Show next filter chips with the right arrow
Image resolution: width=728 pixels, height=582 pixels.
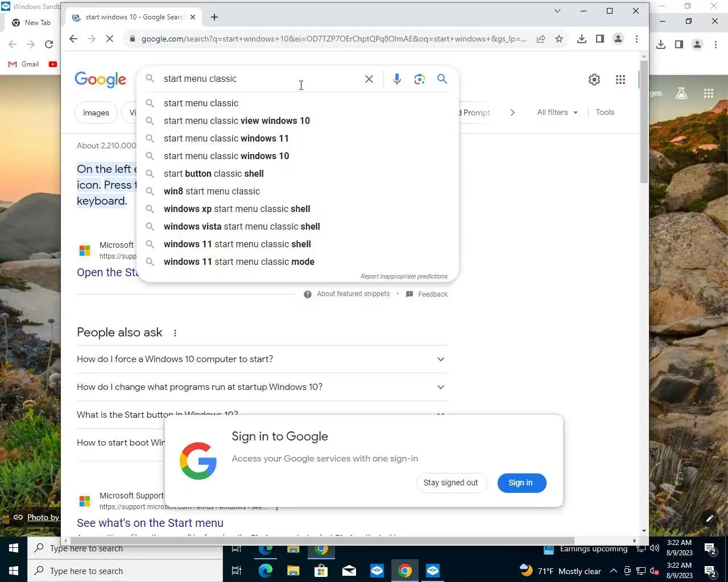pyautogui.click(x=512, y=113)
